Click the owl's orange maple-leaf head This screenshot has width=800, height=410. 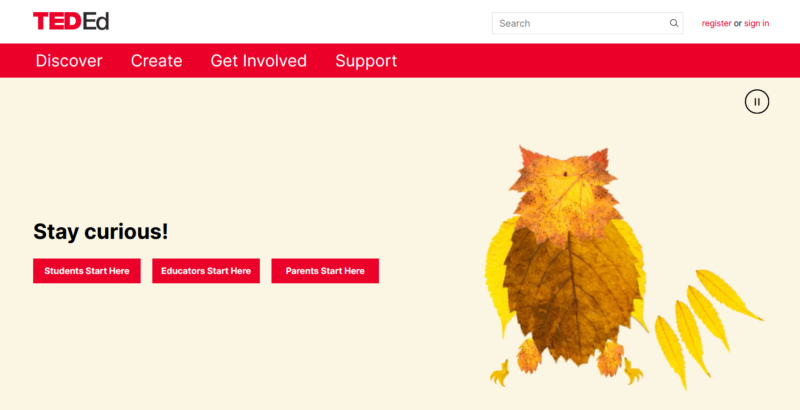coord(563,196)
